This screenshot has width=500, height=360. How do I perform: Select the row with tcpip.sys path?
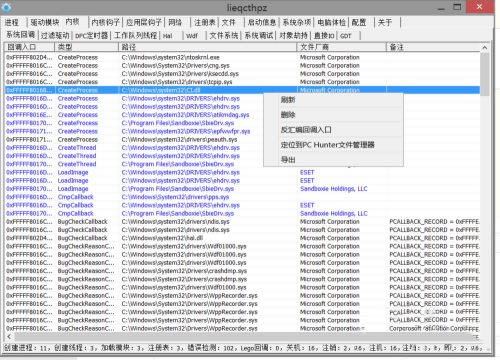point(242,82)
